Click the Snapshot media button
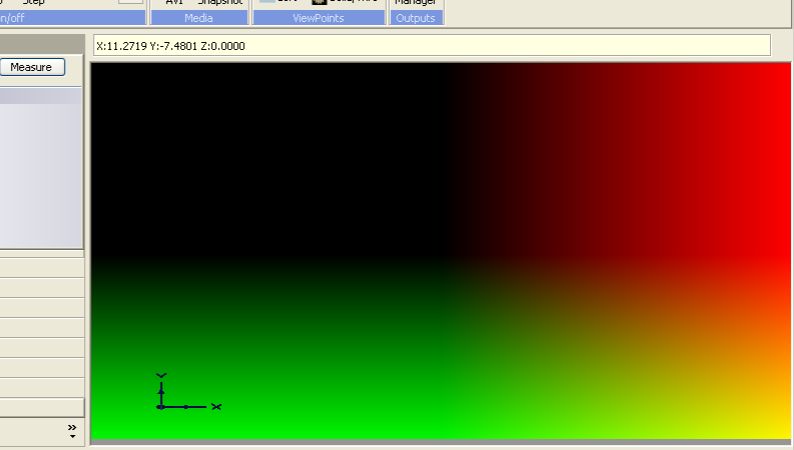This screenshot has width=794, height=450. (219, 2)
